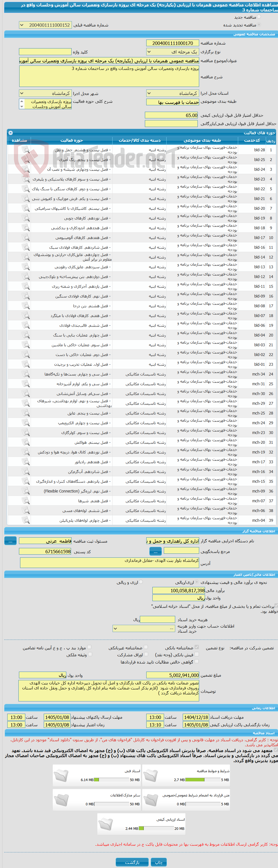Click the ردیف column header
Viewport: 278px width, 868px height.
click(x=271, y=140)
